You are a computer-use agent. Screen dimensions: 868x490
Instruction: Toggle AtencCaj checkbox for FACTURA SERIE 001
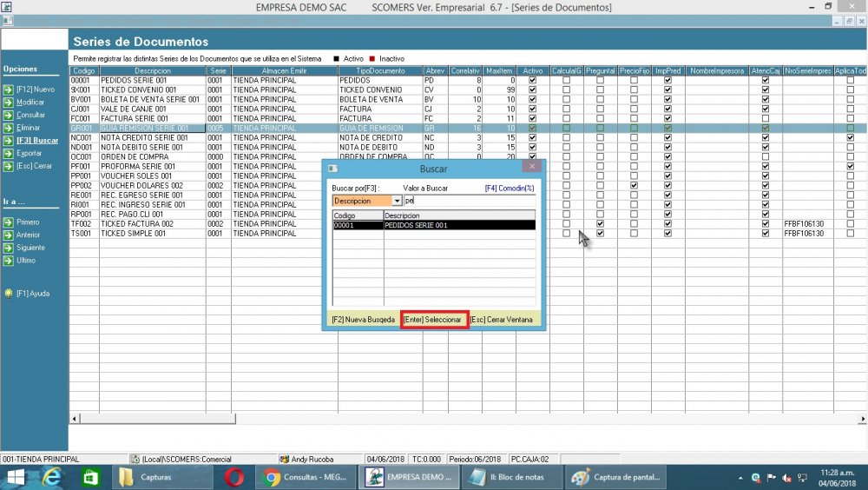click(766, 119)
